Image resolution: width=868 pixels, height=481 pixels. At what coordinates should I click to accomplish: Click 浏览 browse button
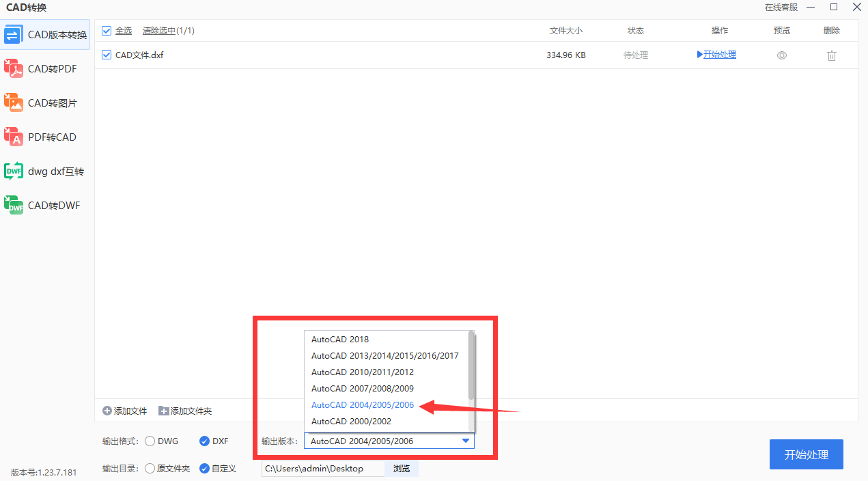[x=402, y=469]
